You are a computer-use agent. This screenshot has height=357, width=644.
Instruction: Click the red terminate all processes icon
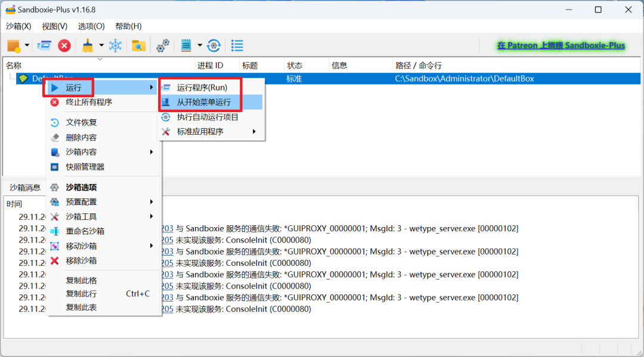pyautogui.click(x=64, y=45)
